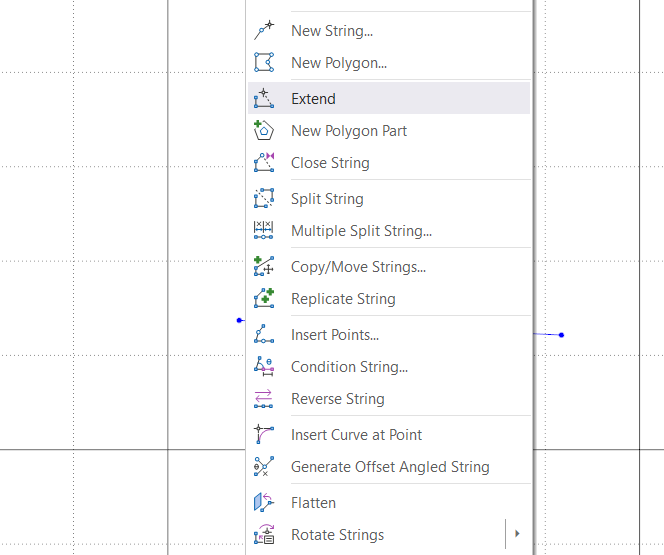This screenshot has height=555, width=664.
Task: Click the Copy/Move Strings icon
Action: (264, 267)
